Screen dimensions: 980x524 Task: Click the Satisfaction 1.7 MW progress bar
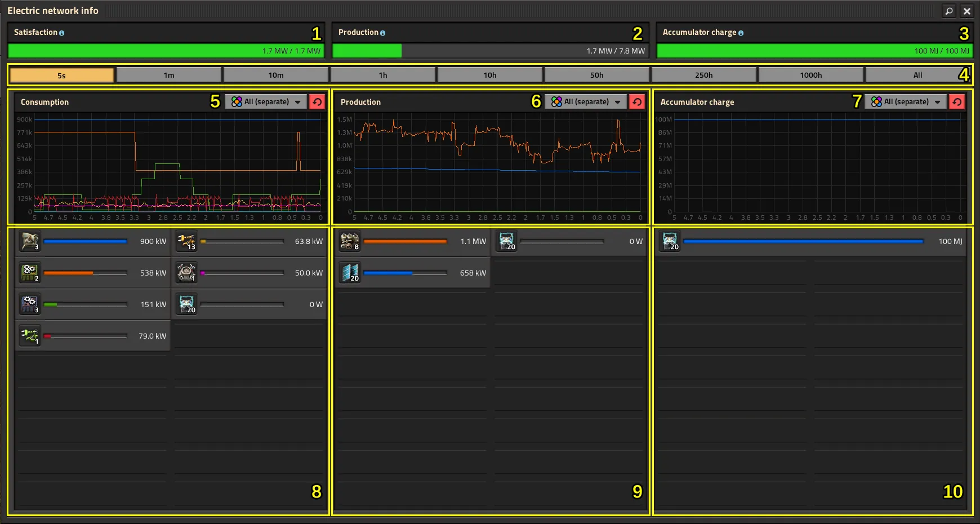coord(166,51)
